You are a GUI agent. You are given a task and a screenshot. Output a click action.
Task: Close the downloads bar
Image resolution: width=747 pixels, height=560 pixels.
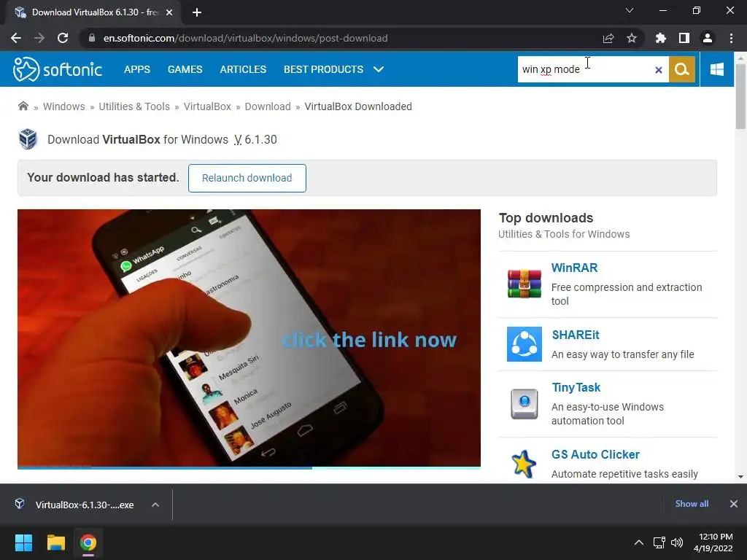coord(734,504)
